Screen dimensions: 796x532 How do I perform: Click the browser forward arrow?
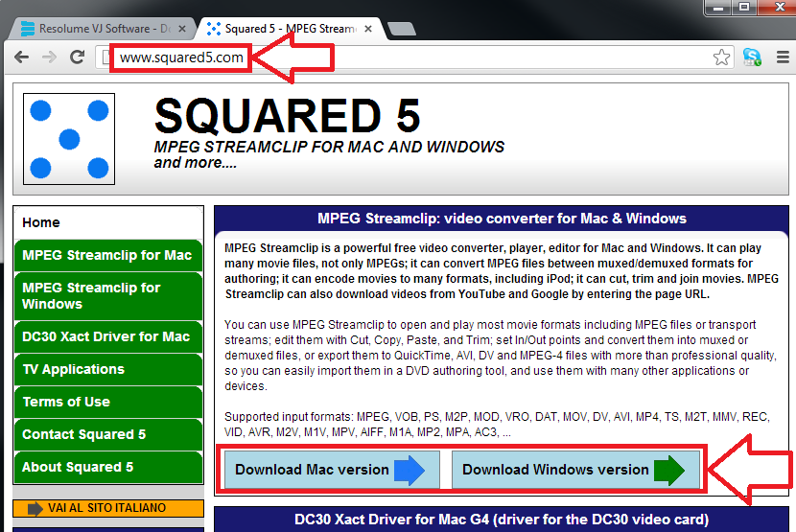49,57
